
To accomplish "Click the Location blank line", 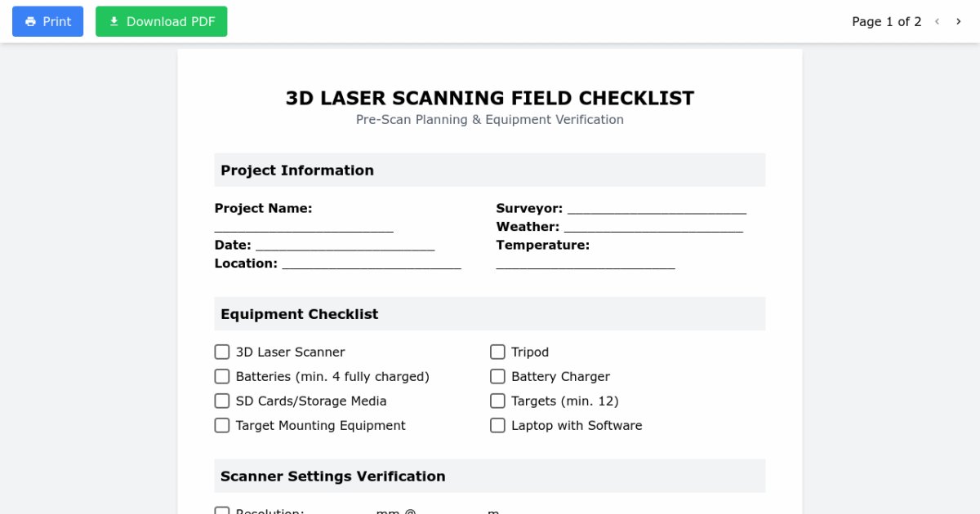I will pyautogui.click(x=372, y=264).
